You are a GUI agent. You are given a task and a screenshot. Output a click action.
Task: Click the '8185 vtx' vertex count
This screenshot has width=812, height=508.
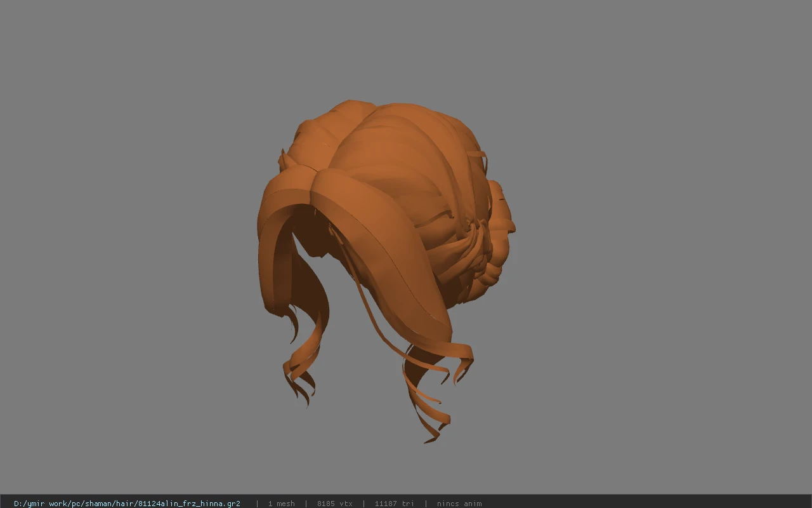pyautogui.click(x=335, y=504)
